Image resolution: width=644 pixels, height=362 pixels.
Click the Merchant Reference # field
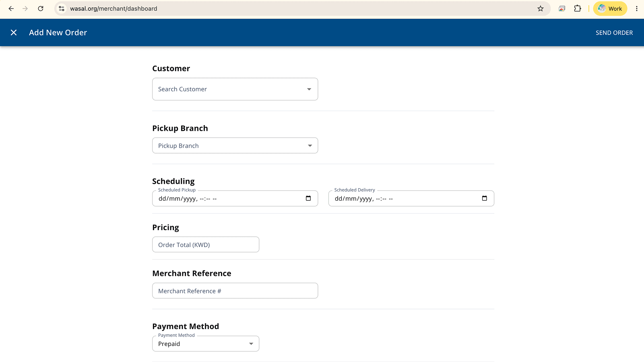[235, 291]
